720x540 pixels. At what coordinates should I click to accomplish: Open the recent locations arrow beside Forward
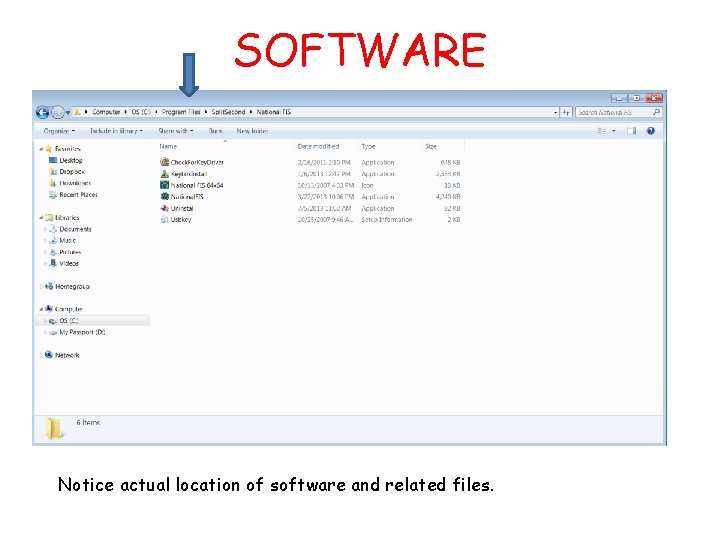coord(68,112)
